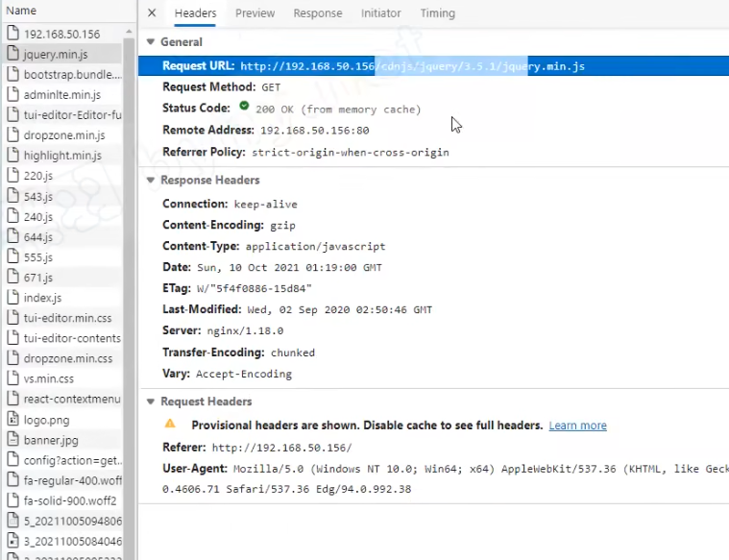Open the Initiator tab
The image size is (729, 560).
tap(380, 13)
